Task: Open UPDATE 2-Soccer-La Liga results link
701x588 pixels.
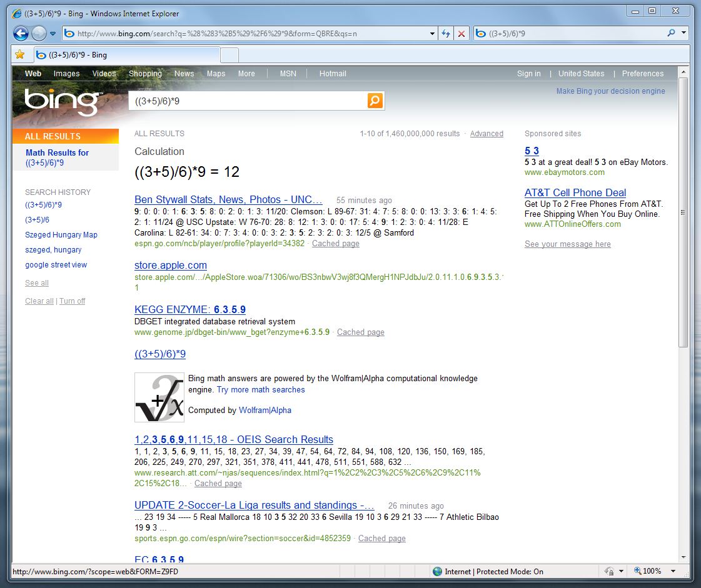Action: 255,506
